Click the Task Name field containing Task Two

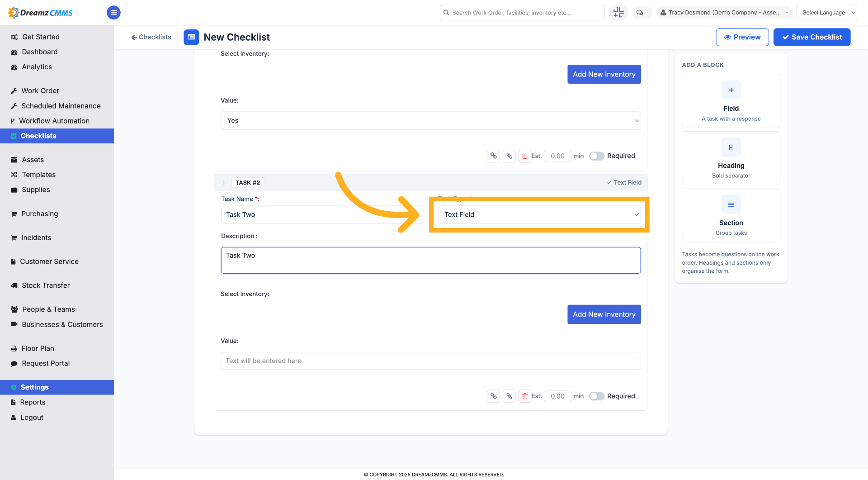click(x=322, y=215)
